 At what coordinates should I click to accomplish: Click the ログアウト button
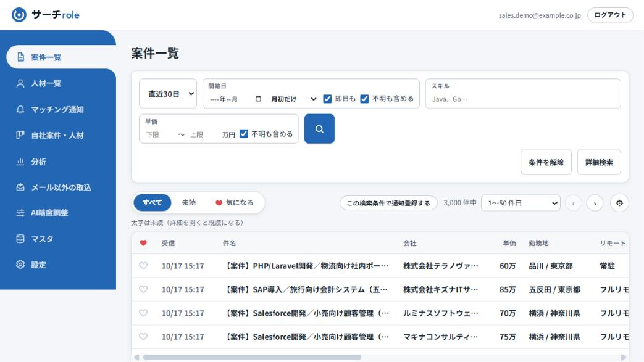(610, 15)
